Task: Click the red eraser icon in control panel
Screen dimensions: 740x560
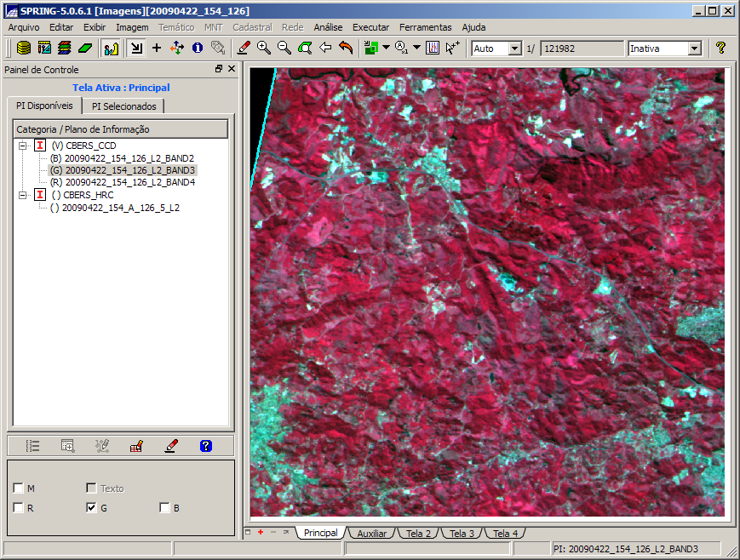Action: coord(171,445)
